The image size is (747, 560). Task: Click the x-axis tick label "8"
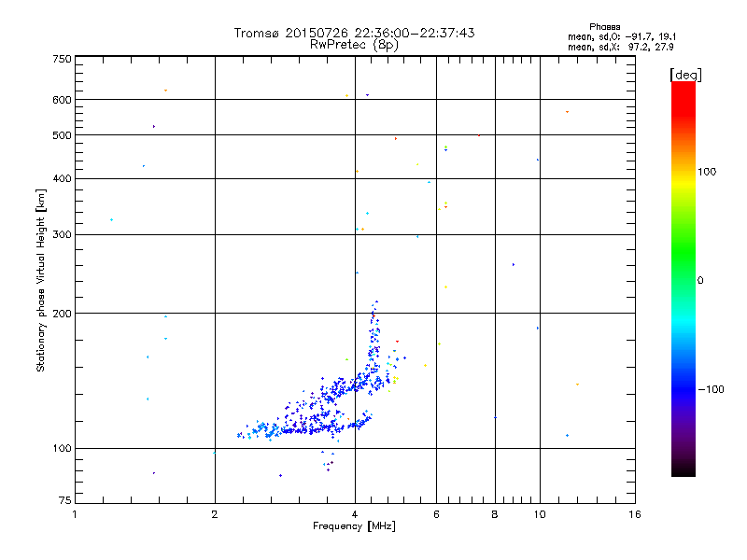[495, 514]
